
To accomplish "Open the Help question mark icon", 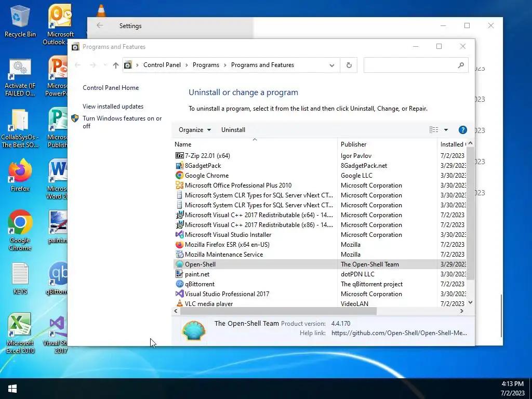I will pyautogui.click(x=462, y=130).
